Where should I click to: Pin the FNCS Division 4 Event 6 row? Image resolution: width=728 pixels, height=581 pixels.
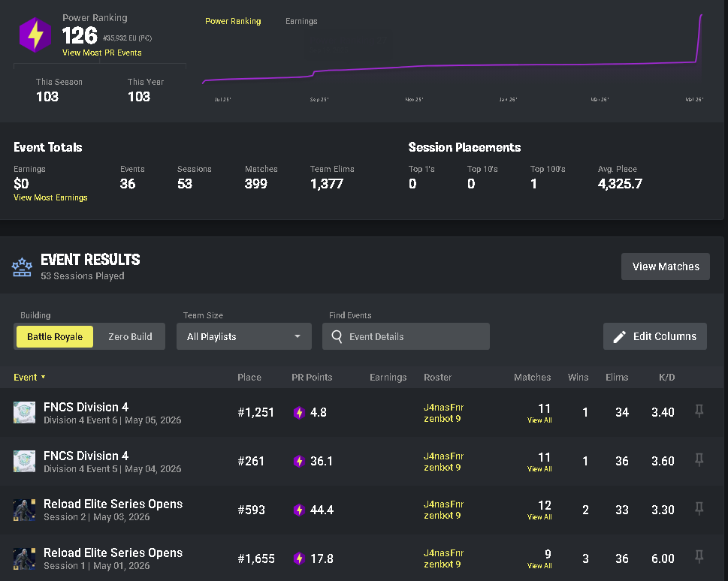pos(699,411)
